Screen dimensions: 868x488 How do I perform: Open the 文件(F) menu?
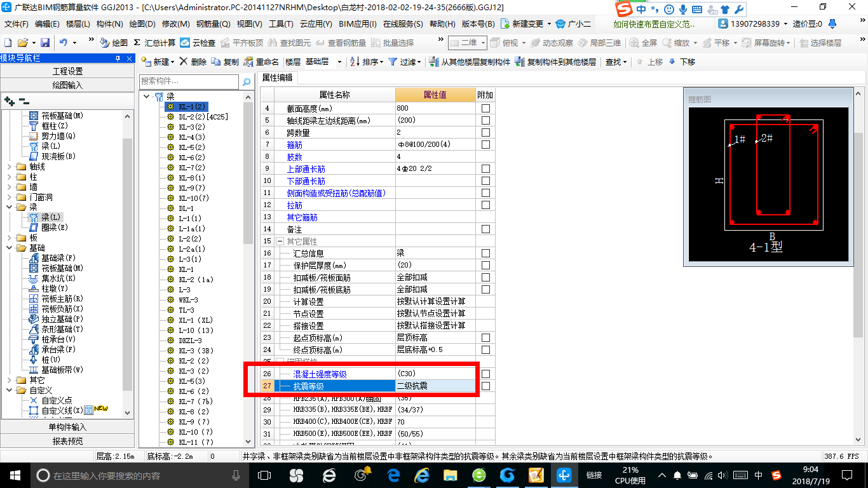tap(17, 24)
